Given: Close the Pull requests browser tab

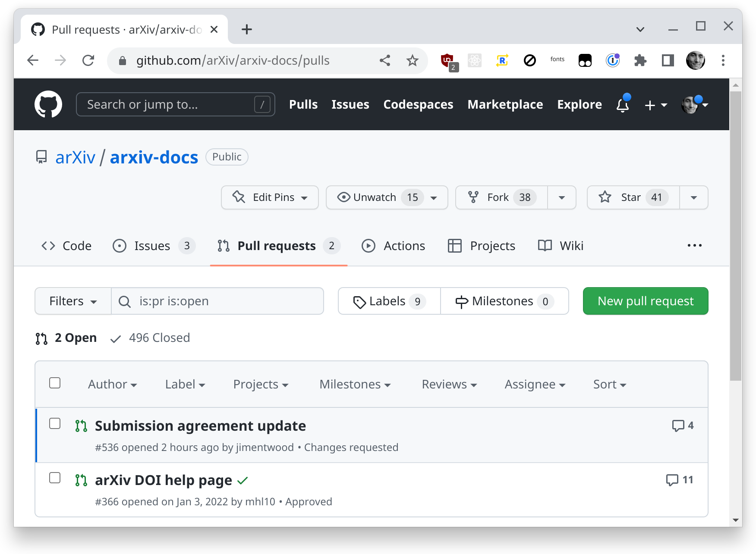Looking at the screenshot, I should [214, 29].
